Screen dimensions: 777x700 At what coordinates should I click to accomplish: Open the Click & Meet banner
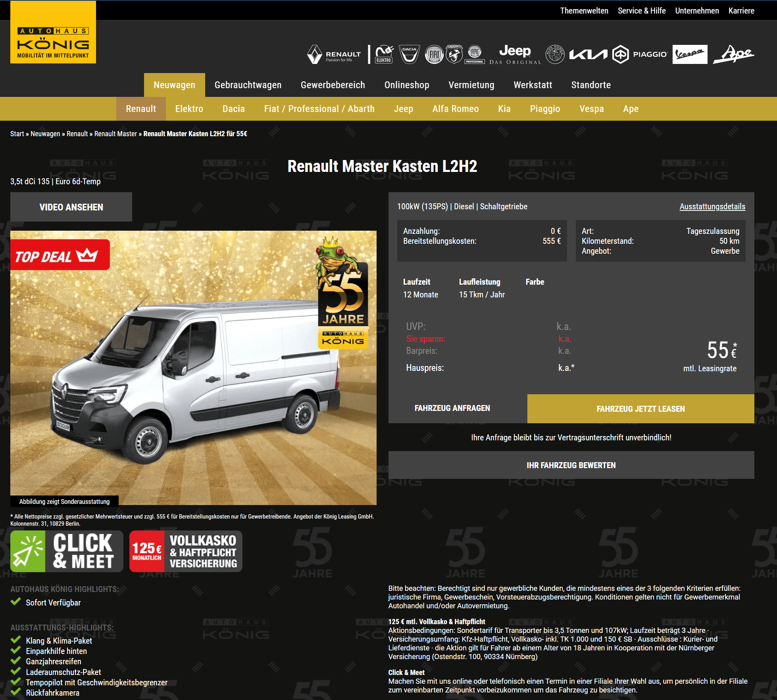pyautogui.click(x=67, y=551)
